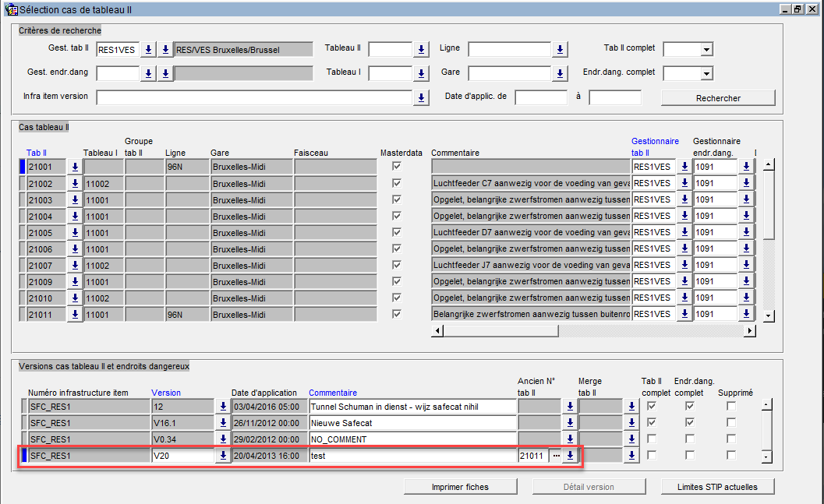Toggle Tab II complet checkbox for version 12
The width and height of the screenshot is (824, 504).
point(652,406)
